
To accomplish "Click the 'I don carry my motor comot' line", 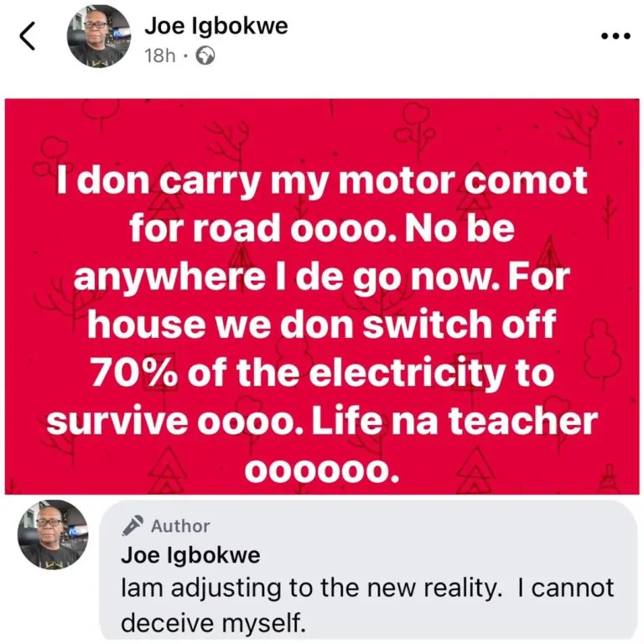I will pos(322,182).
